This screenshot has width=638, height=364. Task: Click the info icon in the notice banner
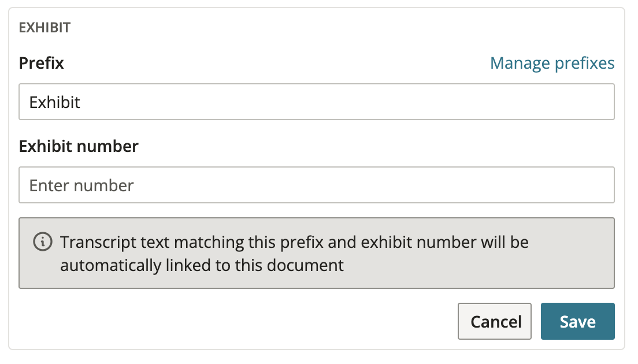pos(42,242)
